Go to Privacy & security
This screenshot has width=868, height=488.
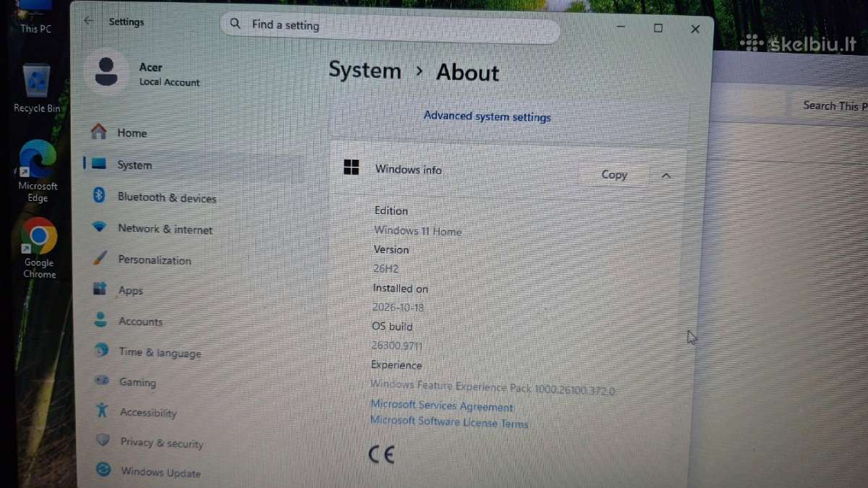pyautogui.click(x=162, y=443)
